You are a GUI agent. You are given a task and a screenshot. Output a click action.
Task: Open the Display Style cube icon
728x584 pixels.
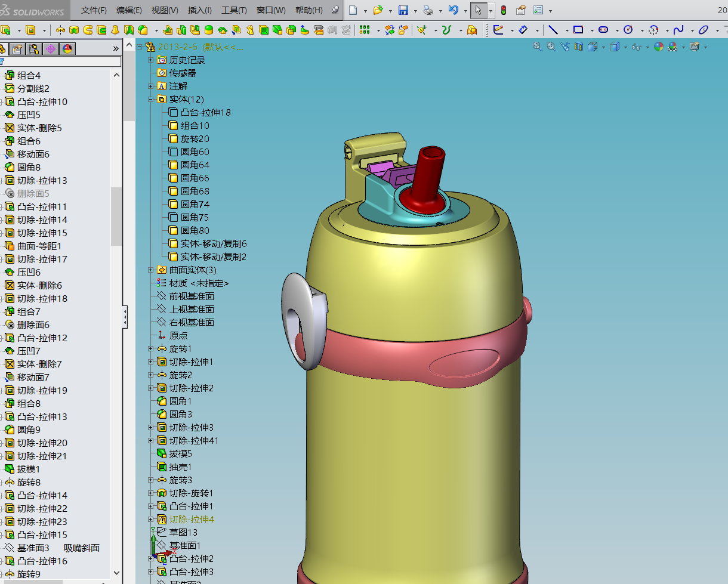click(613, 47)
